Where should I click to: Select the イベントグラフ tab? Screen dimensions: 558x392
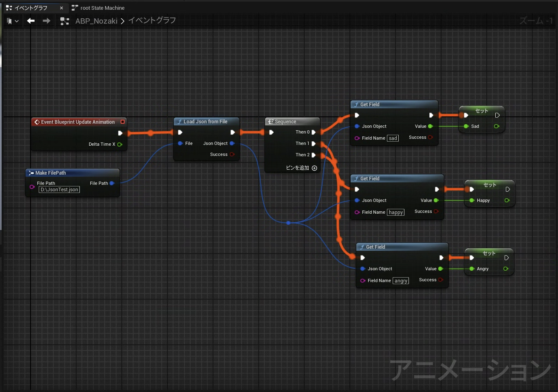[x=31, y=8]
